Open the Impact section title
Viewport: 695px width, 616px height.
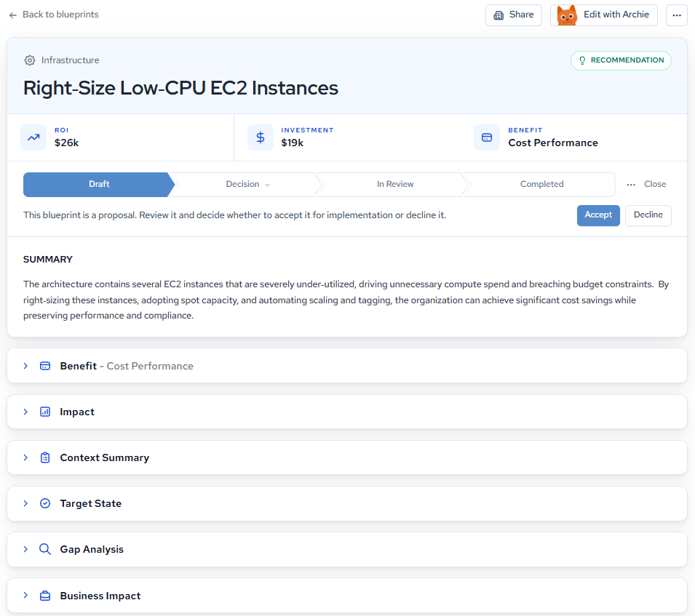coord(77,412)
